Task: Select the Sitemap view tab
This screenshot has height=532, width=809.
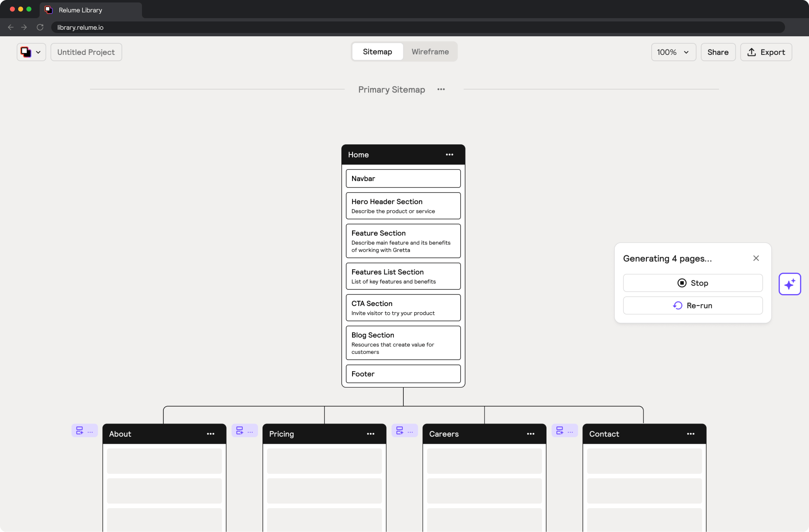Action: pos(377,52)
